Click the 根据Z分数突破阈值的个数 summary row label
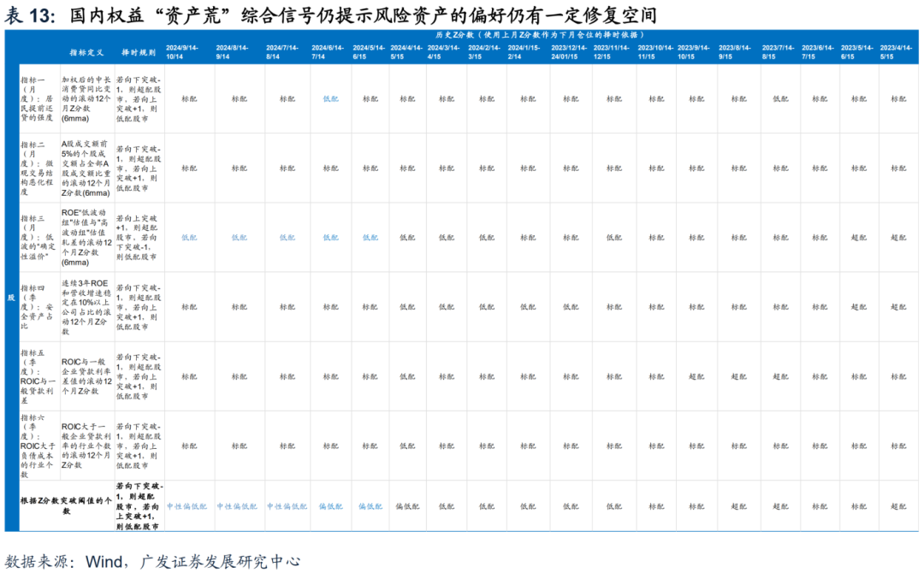 (x=66, y=506)
